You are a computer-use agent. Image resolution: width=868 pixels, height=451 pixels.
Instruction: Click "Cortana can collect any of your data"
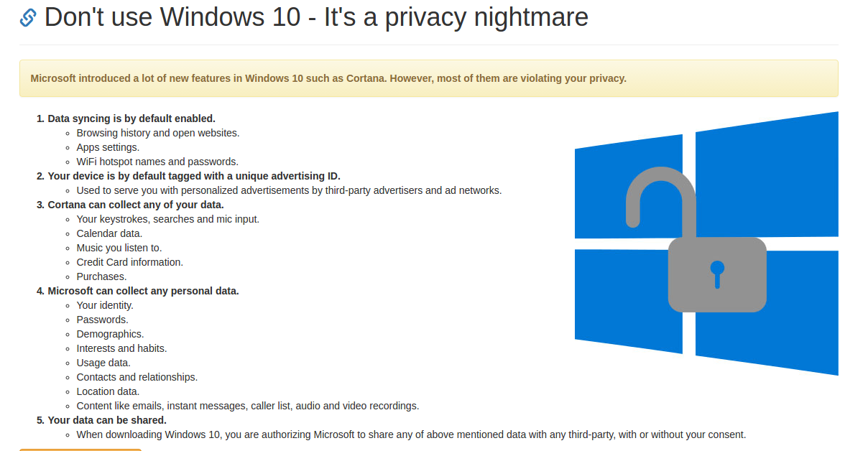(x=136, y=205)
